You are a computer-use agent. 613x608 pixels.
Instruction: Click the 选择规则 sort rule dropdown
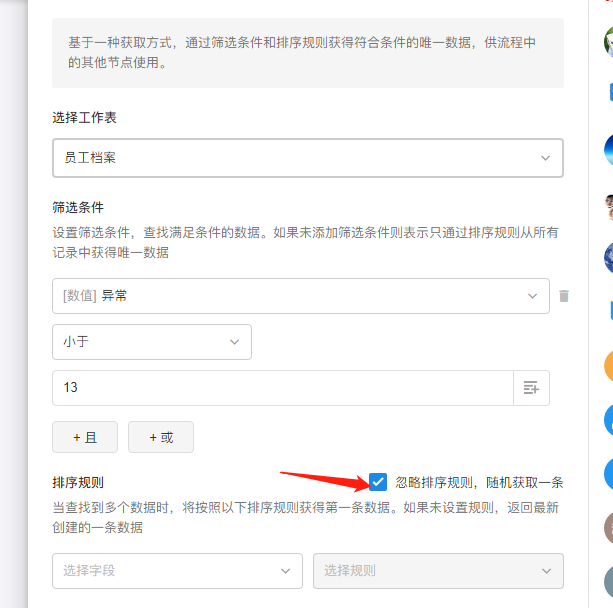pos(438,571)
